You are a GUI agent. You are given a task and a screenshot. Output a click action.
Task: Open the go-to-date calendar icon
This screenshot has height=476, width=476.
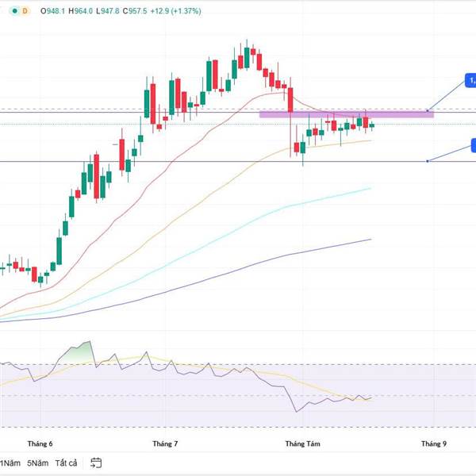96,463
